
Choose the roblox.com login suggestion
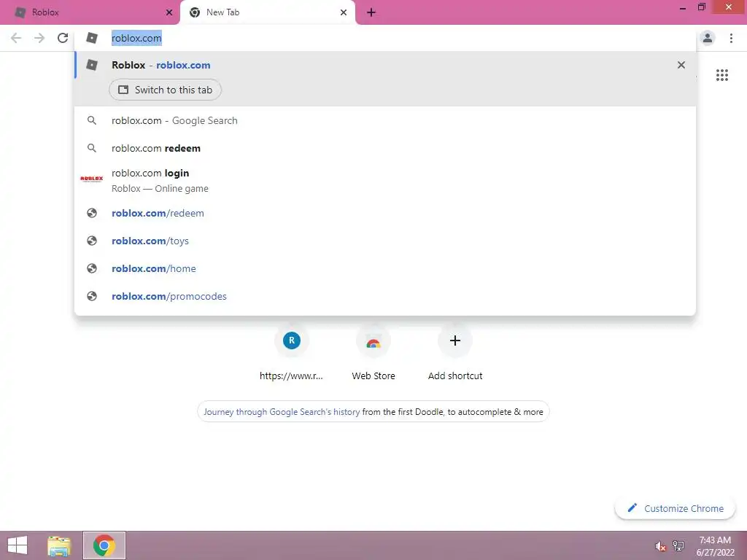point(385,180)
